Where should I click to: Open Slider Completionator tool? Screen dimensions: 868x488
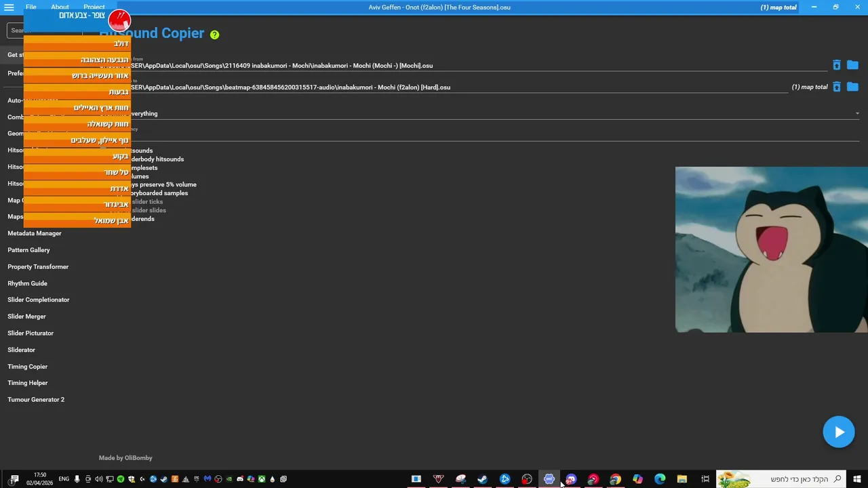(39, 300)
